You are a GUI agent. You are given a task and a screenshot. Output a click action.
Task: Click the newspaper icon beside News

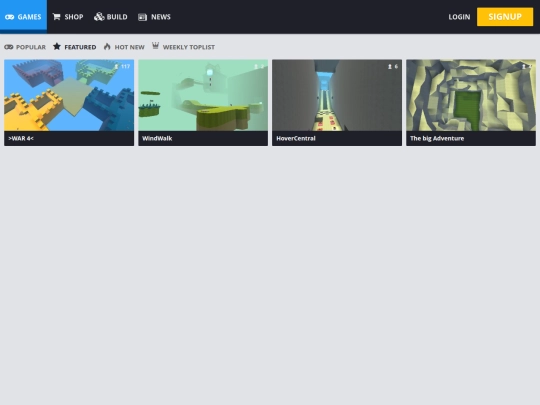click(x=142, y=17)
